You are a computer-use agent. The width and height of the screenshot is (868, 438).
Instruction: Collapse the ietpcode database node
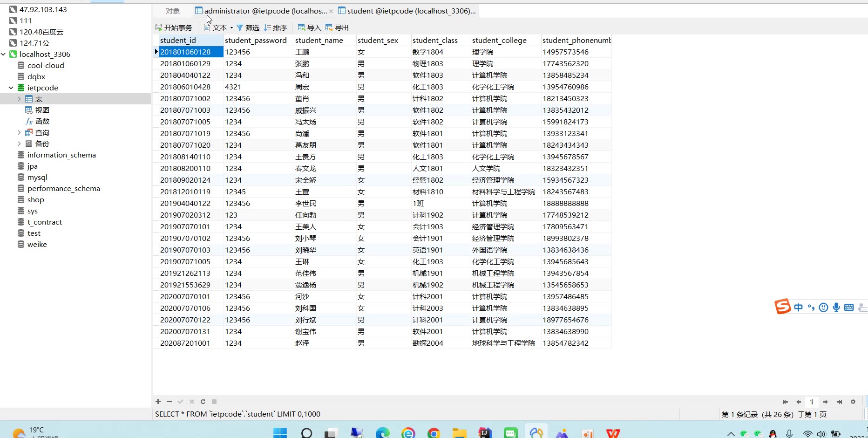tap(11, 88)
